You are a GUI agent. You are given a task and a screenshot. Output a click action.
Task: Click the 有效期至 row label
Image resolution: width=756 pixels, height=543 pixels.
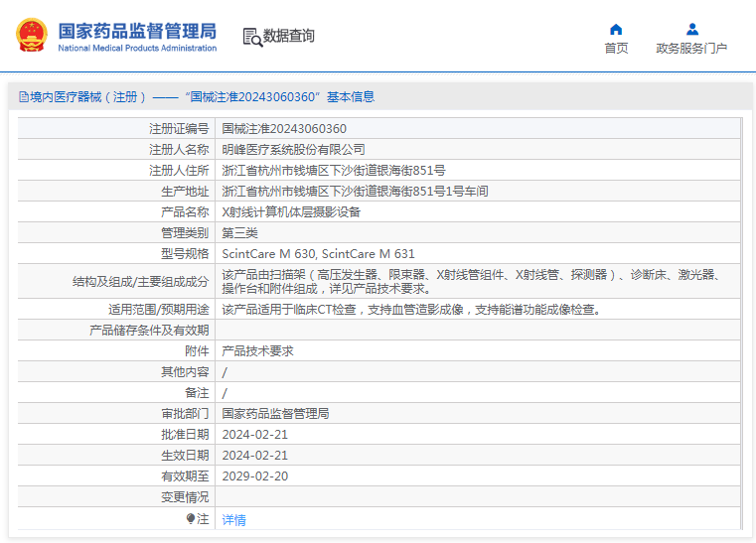tap(185, 476)
